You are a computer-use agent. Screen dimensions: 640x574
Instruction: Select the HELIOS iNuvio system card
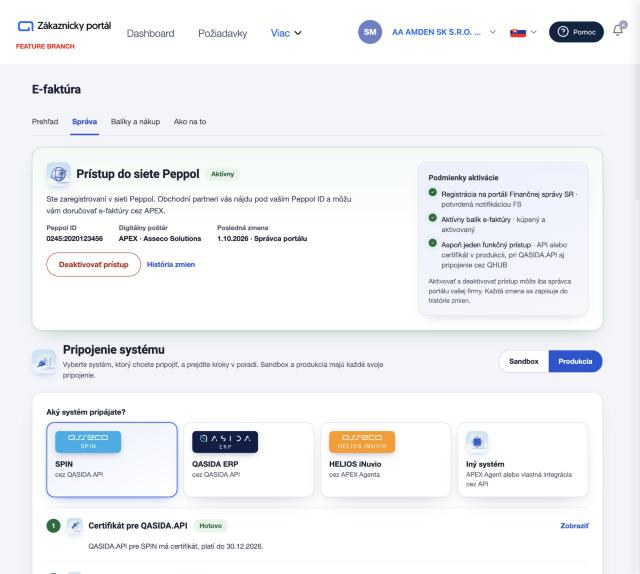(386, 460)
